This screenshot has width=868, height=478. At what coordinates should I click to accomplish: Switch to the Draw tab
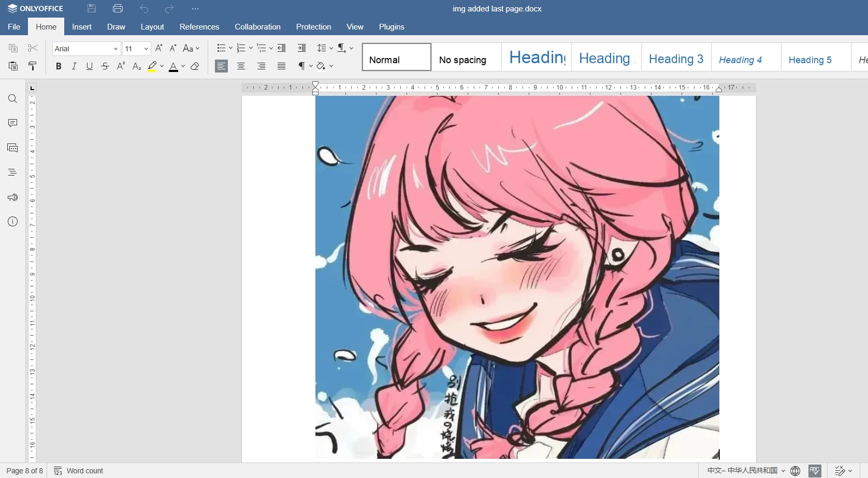pos(116,26)
